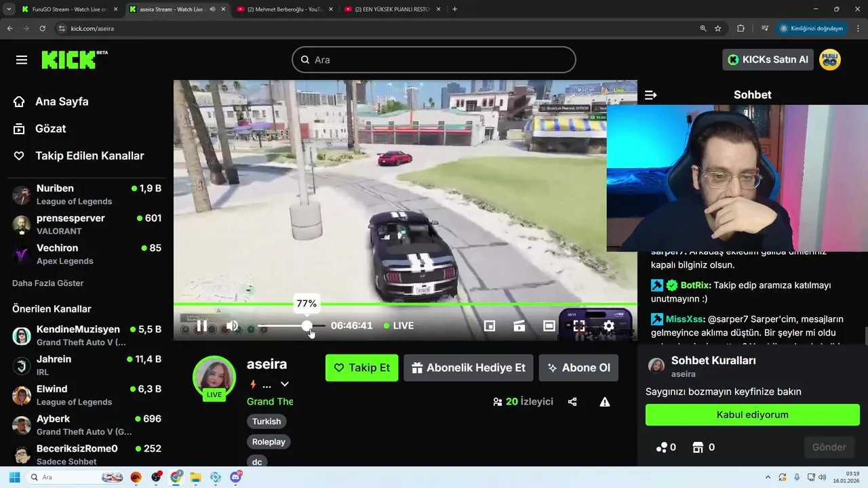Open KendineMuzisyen recommended channel

click(87, 335)
